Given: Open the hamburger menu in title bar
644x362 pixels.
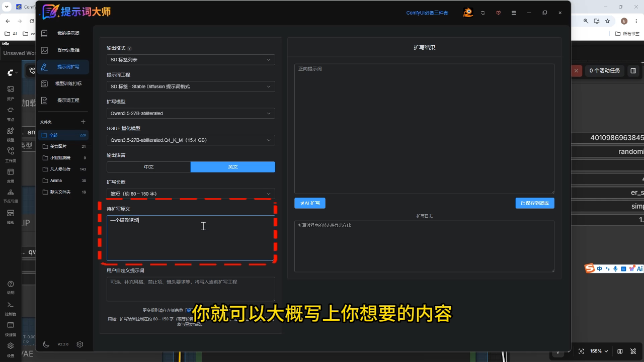Looking at the screenshot, I should click(514, 13).
